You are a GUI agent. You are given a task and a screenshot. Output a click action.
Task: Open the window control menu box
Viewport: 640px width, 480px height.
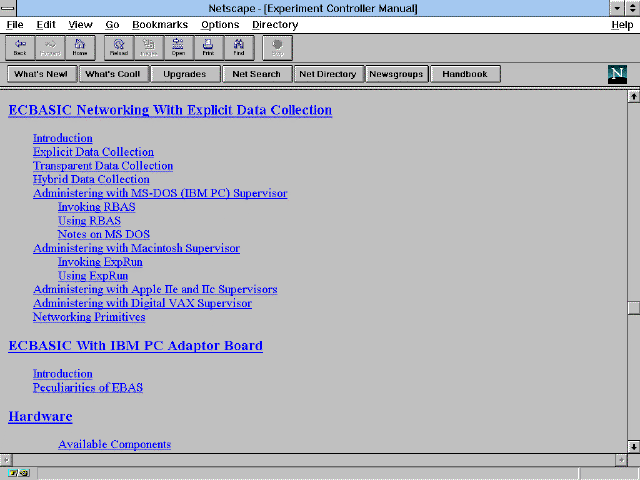[8, 8]
